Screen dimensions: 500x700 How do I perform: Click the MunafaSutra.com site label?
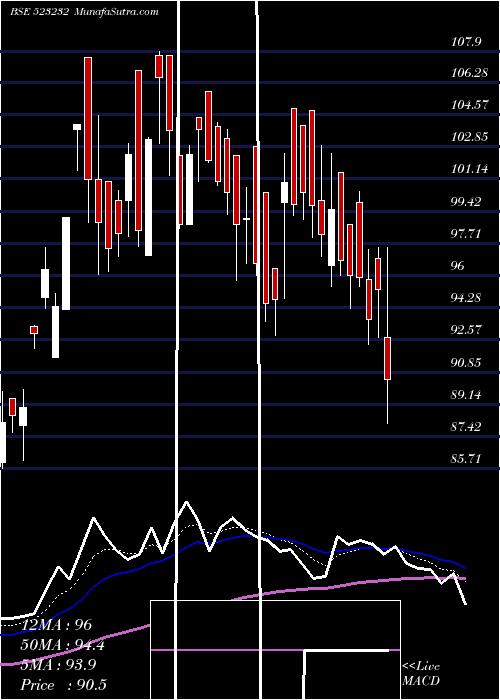click(x=116, y=12)
